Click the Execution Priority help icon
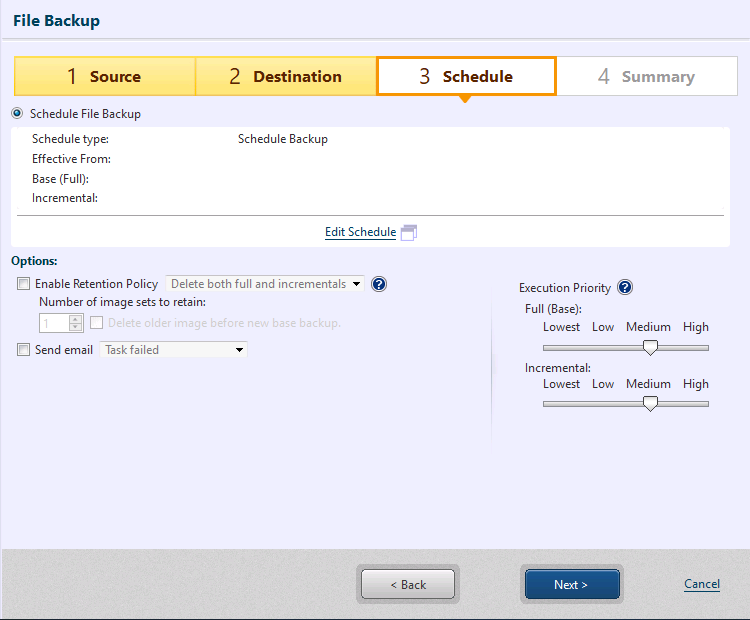750x620 pixels. (625, 288)
